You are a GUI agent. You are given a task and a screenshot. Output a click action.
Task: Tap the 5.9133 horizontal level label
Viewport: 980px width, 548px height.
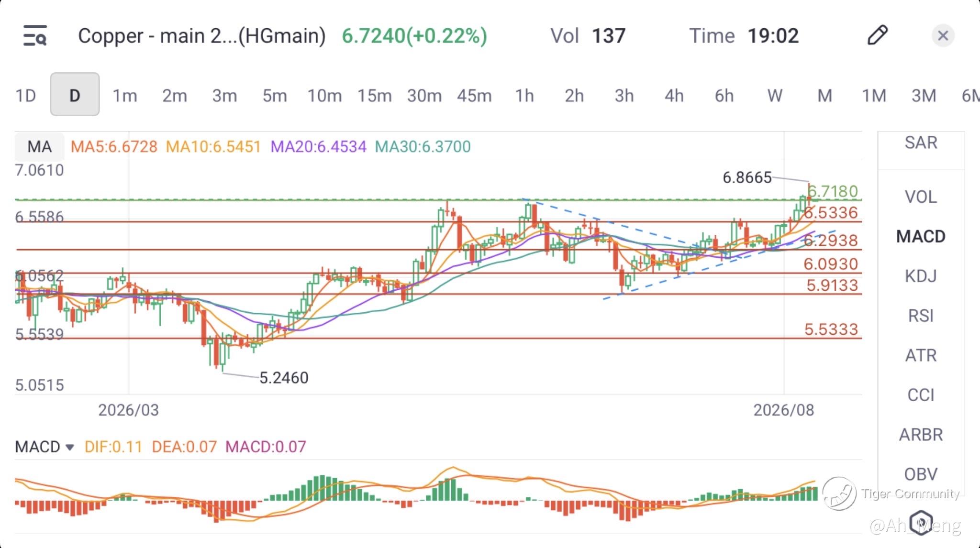(x=832, y=285)
